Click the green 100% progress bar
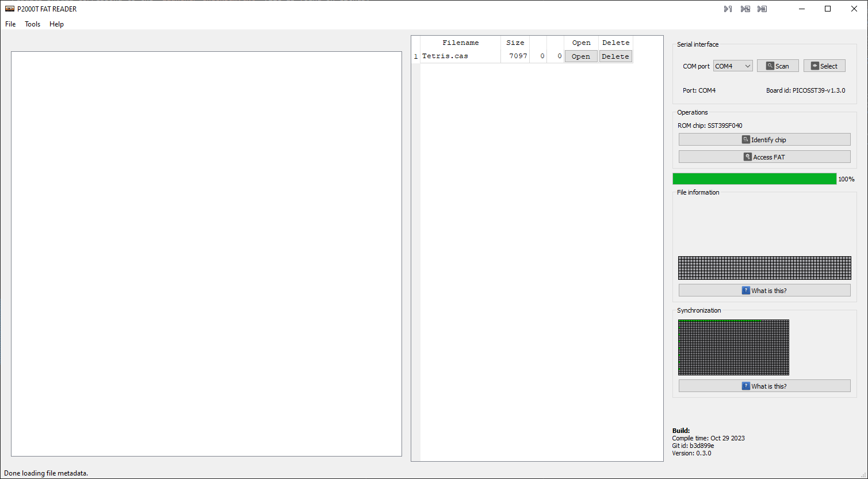 754,179
